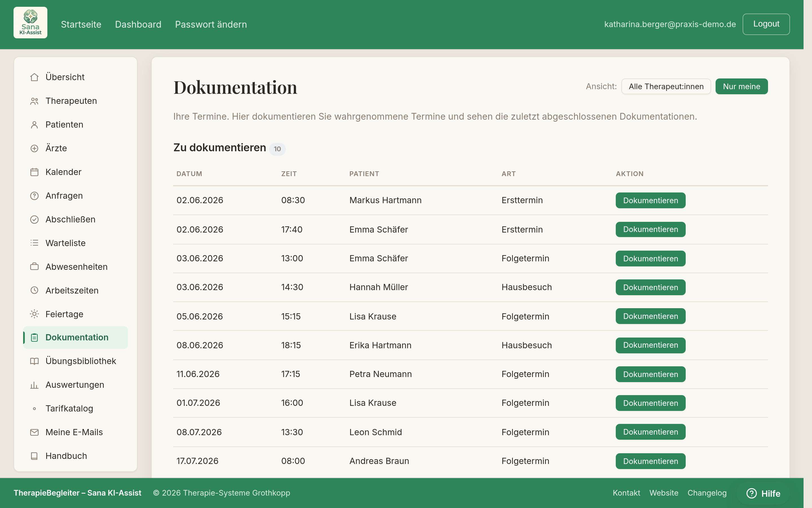This screenshot has height=508, width=812.
Task: Open the Patienten sidebar entry
Action: point(75,125)
